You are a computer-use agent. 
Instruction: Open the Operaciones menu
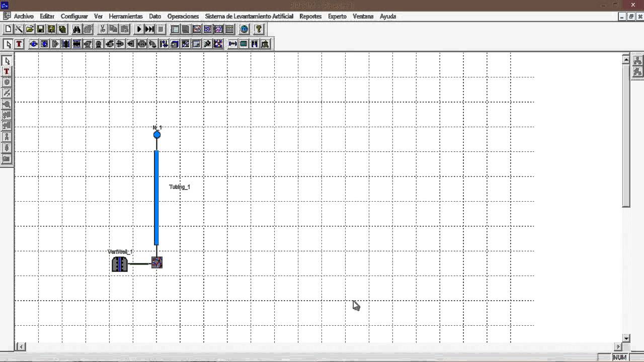[183, 17]
